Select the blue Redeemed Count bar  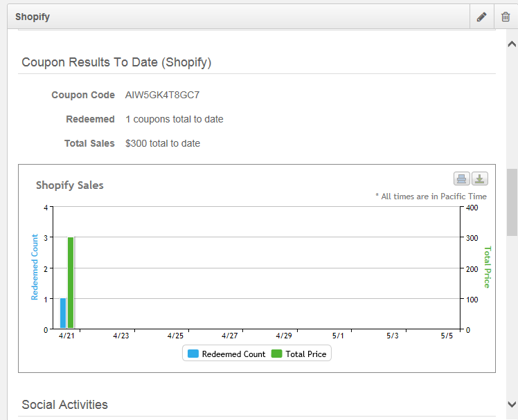[63, 313]
